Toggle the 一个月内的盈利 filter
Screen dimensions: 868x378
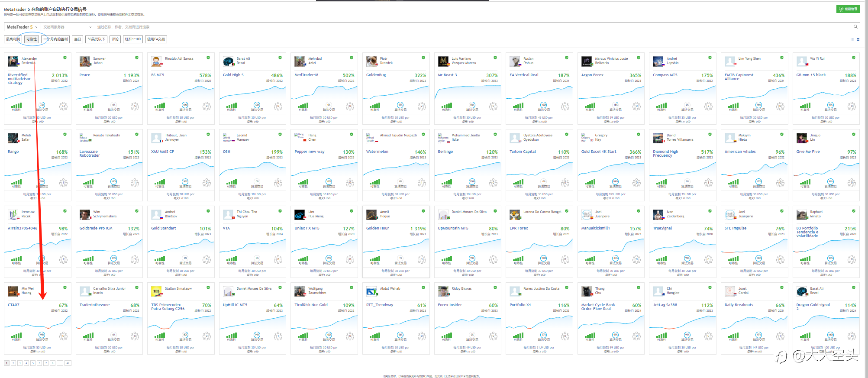click(55, 39)
